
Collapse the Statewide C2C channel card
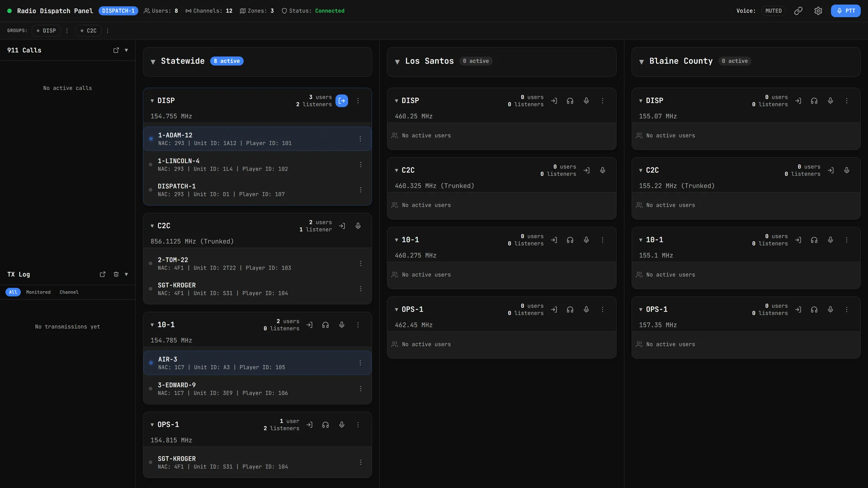tap(152, 226)
